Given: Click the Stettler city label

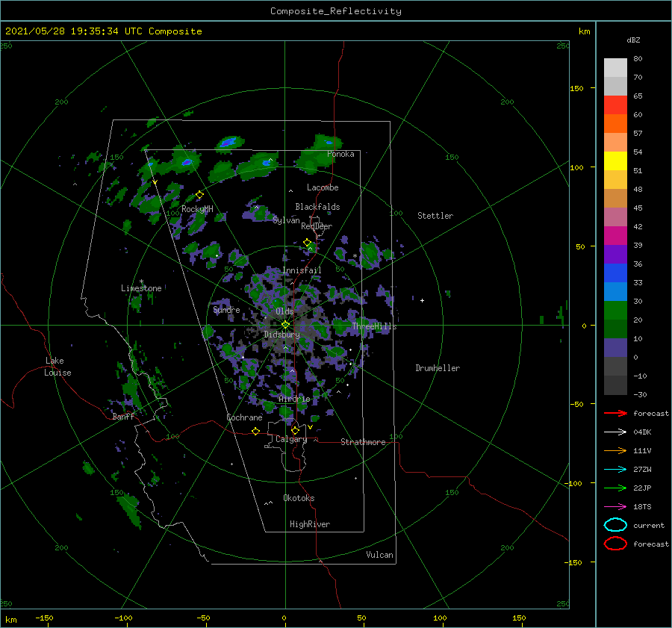Looking at the screenshot, I should point(435,216).
